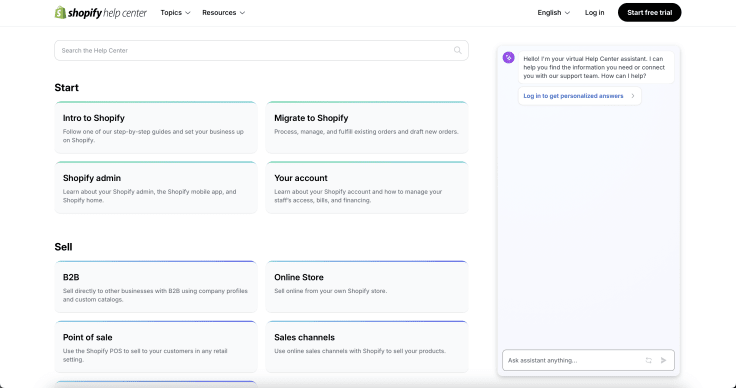Click the description text 'Sell online from your own Shopify store.'
This screenshot has width=736, height=388.
click(330, 291)
